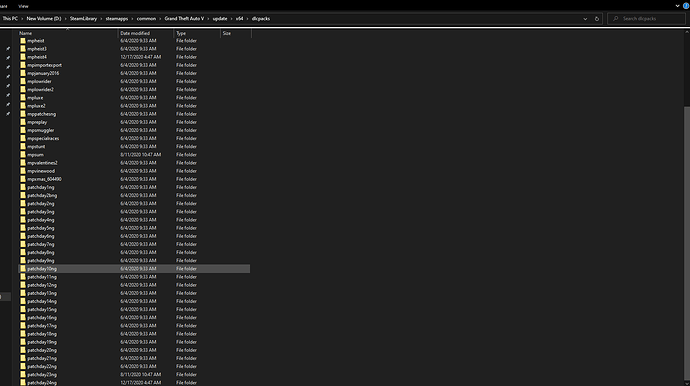Viewport: 690px width, 386px height.
Task: Expand the chevron after New Volume (D:)
Action: click(x=66, y=18)
